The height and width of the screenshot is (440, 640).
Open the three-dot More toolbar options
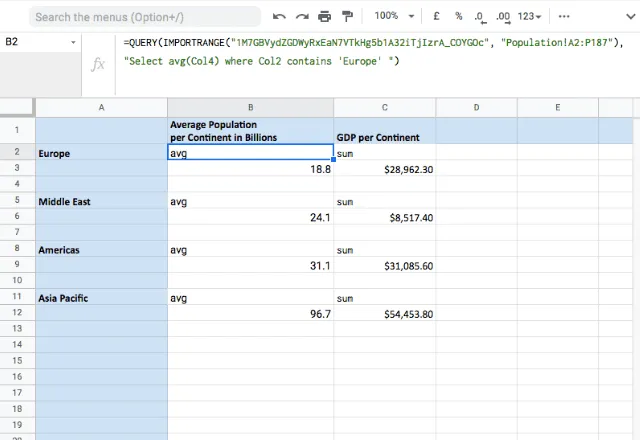point(565,17)
